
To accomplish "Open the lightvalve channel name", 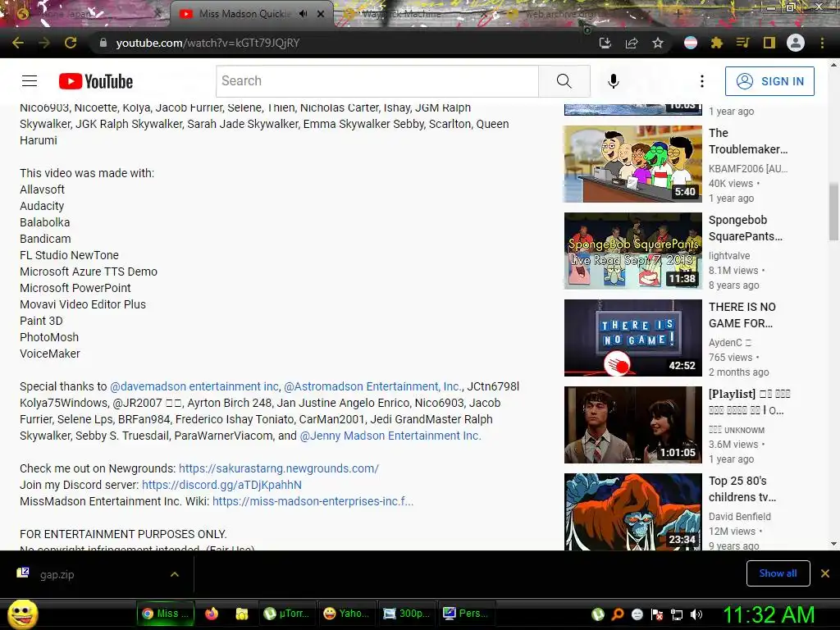I will pyautogui.click(x=729, y=256).
